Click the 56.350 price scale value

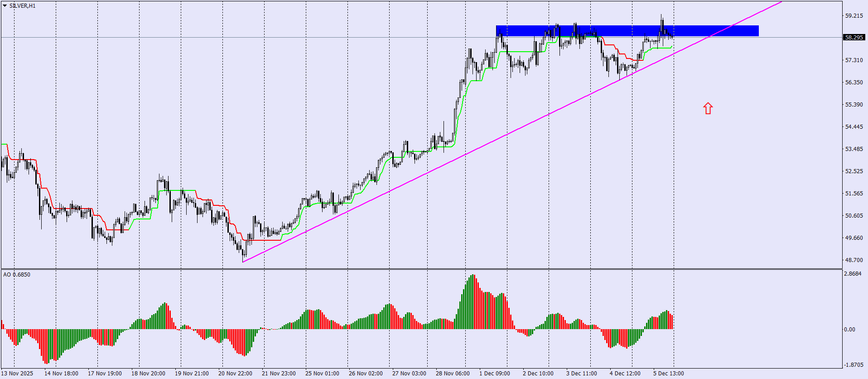tap(854, 83)
